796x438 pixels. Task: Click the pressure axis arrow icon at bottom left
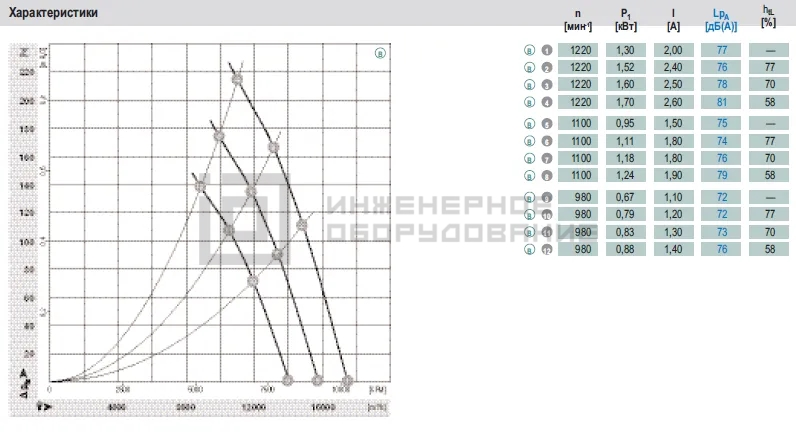pyautogui.click(x=24, y=384)
